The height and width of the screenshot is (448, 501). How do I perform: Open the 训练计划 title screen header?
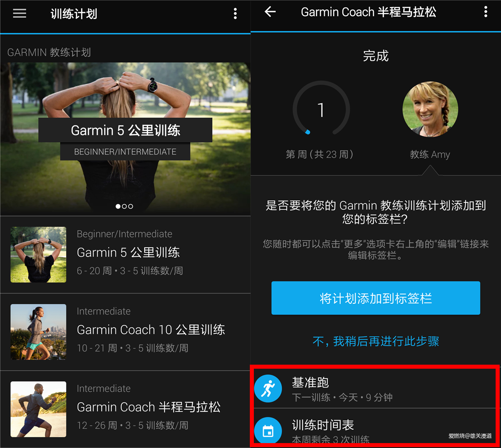74,13
